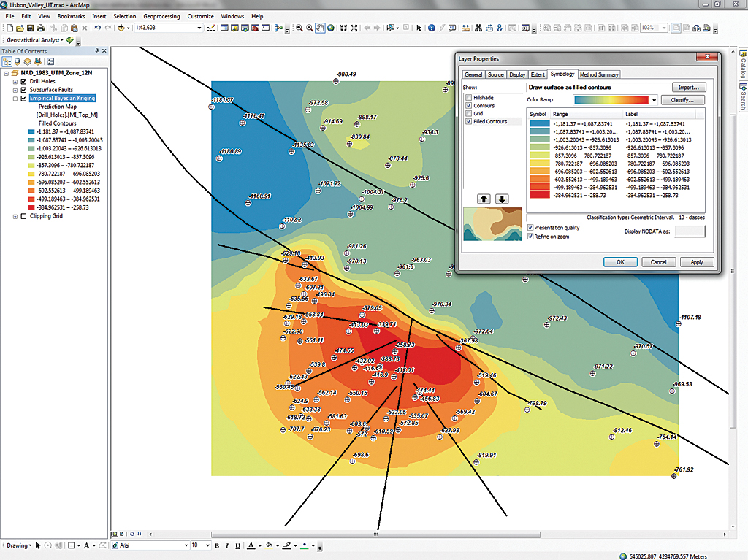Click the Display NODATA color box
The image size is (748, 560).
click(690, 231)
